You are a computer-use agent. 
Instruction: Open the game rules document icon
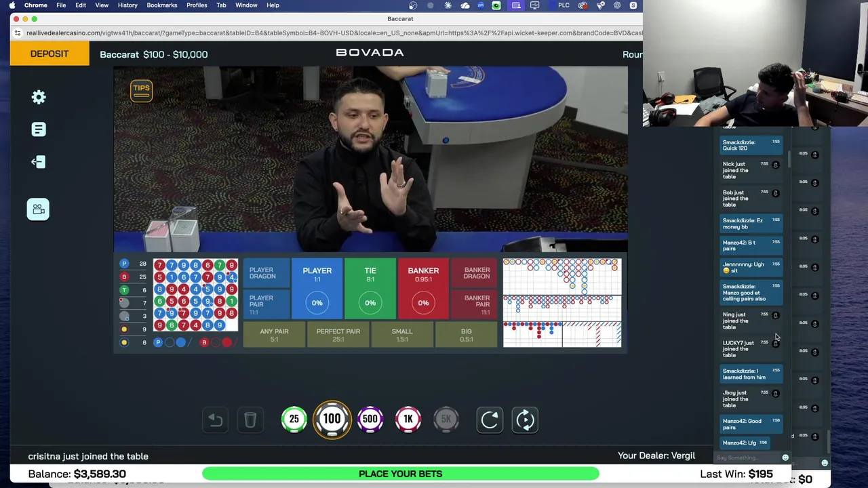pos(39,129)
